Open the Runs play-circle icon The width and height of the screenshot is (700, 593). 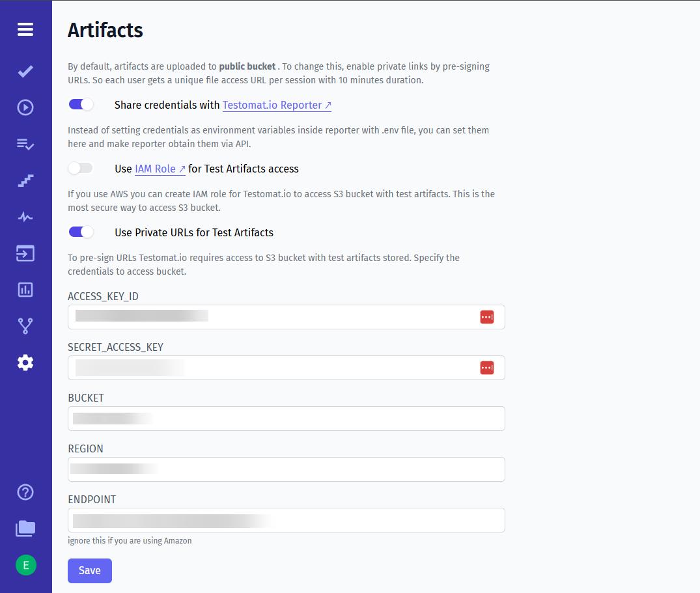tap(25, 107)
